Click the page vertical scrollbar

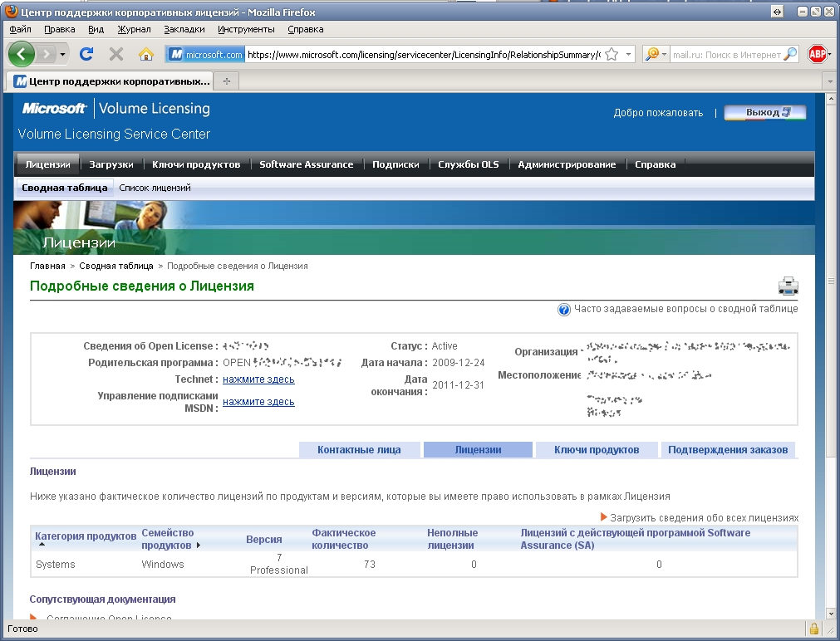(831, 281)
